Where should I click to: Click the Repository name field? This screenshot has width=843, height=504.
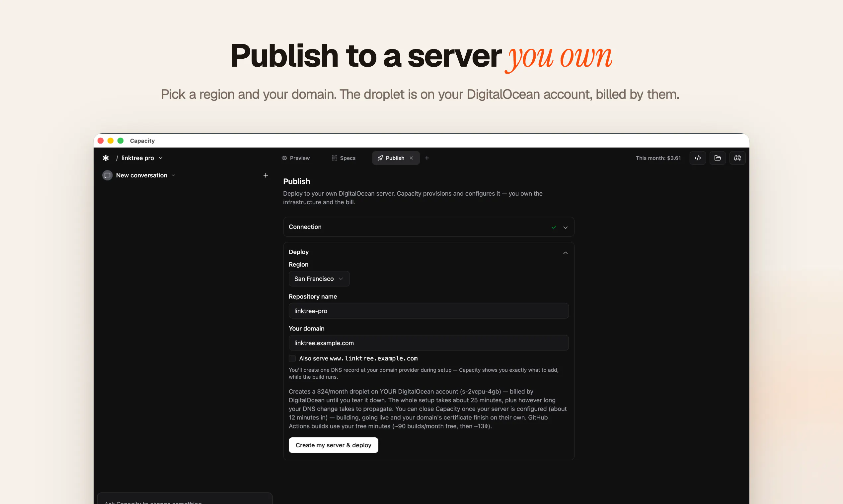pyautogui.click(x=429, y=311)
